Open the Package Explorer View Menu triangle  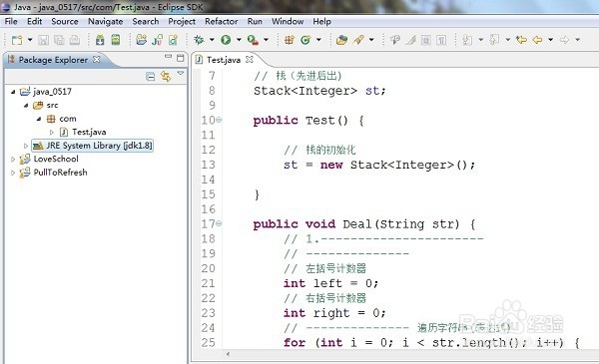[x=181, y=73]
